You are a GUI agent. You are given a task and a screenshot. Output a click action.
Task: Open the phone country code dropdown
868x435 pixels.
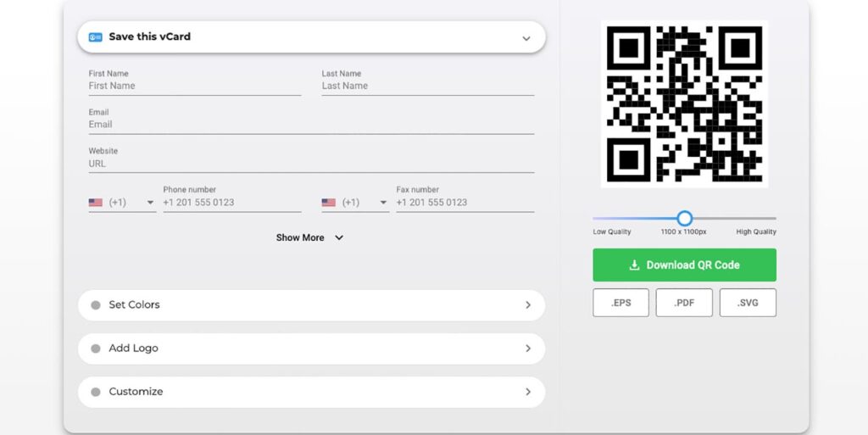coord(122,203)
